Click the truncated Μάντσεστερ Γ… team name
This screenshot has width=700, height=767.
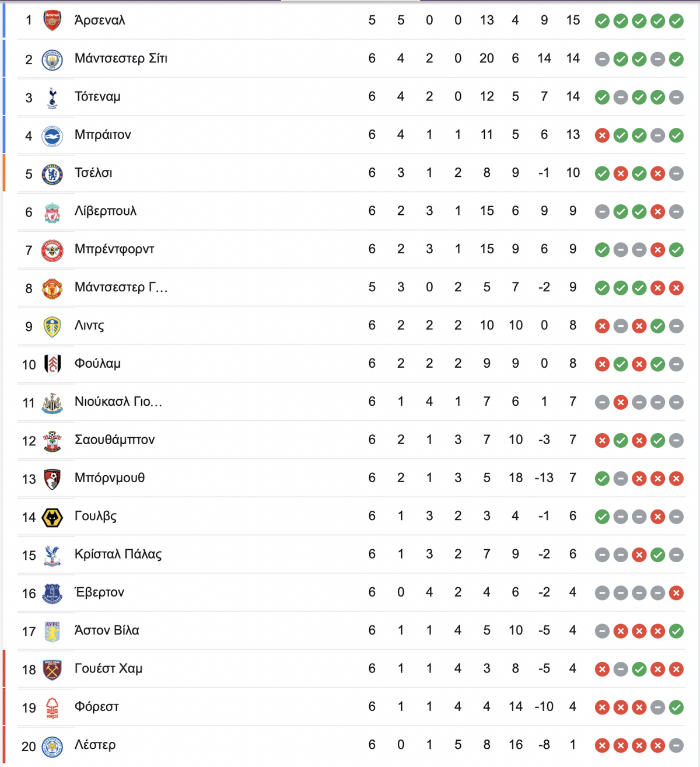[x=121, y=287]
